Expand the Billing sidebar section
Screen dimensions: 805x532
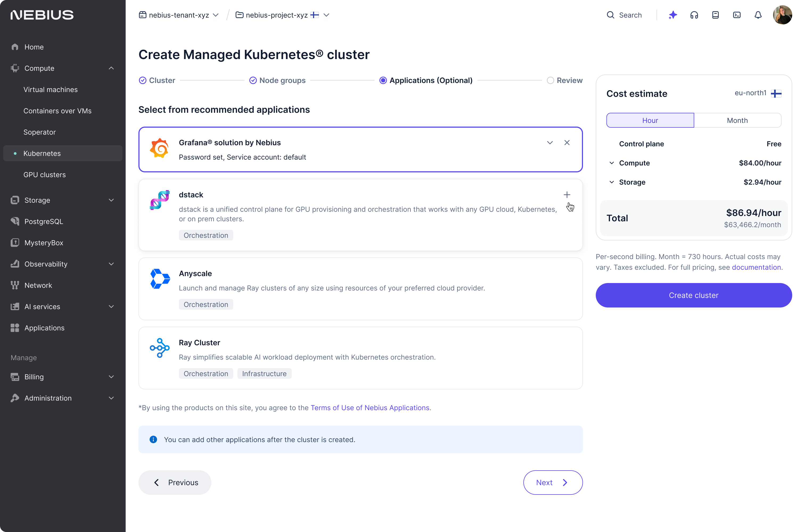tap(111, 377)
